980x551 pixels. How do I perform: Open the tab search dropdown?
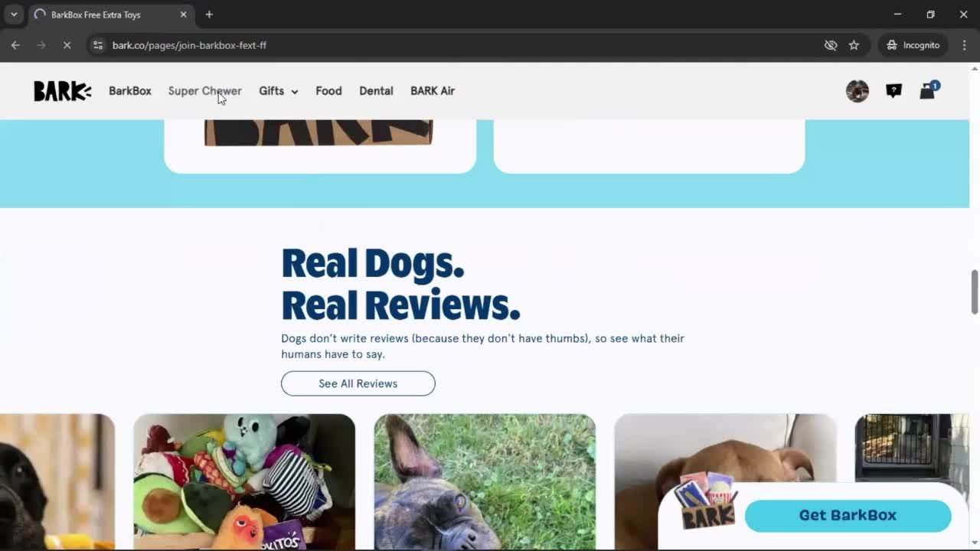pyautogui.click(x=14, y=15)
